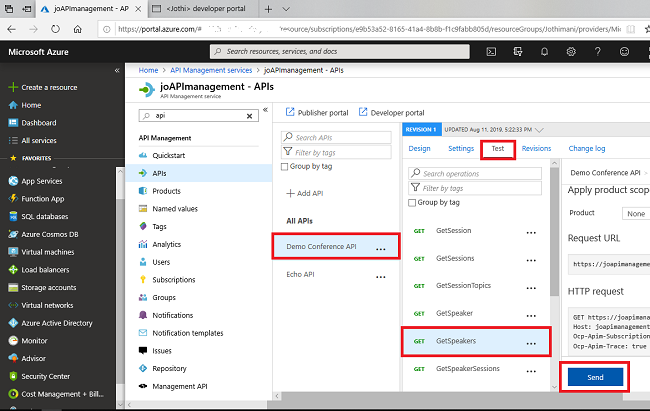Open the browser tab list chevron

click(286, 9)
